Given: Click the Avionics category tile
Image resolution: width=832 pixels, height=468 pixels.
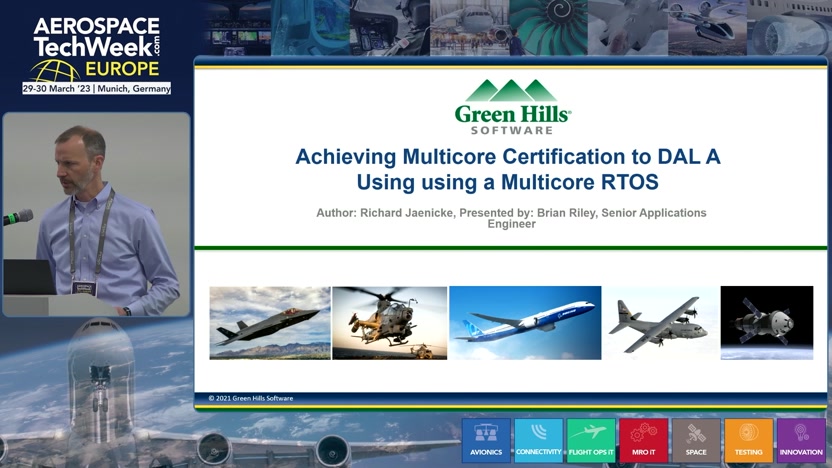Looking at the screenshot, I should tap(486, 440).
